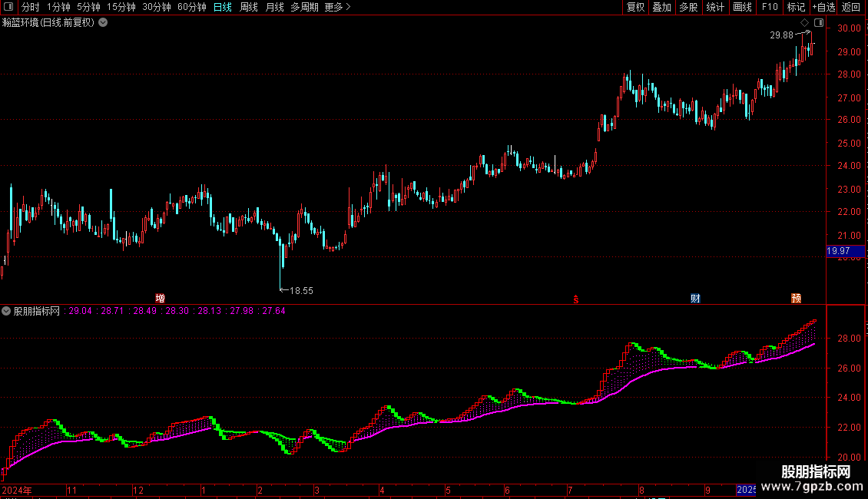Click the 标记 mark button
This screenshot has height=499, width=868.
pyautogui.click(x=796, y=7)
